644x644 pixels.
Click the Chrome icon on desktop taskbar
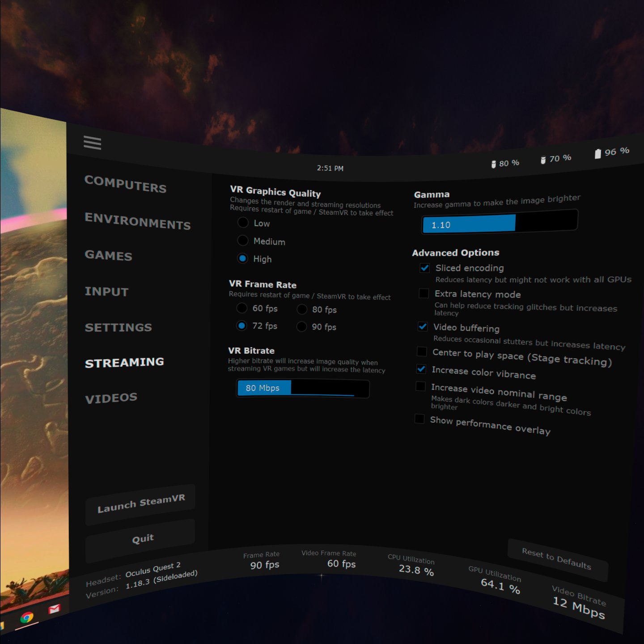click(27, 618)
